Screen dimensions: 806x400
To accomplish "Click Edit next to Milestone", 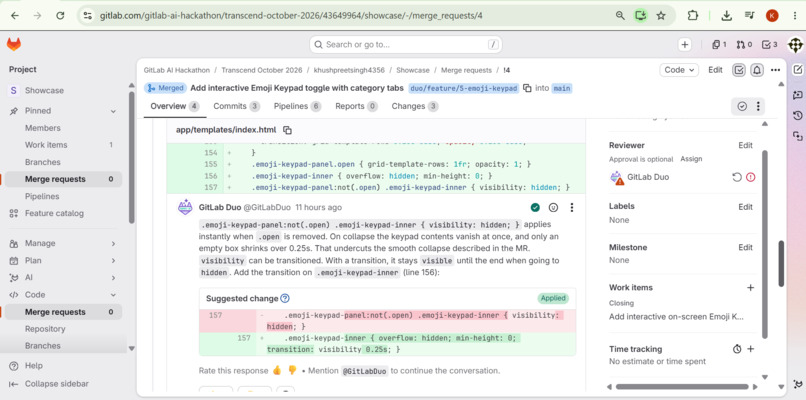I will click(x=745, y=247).
